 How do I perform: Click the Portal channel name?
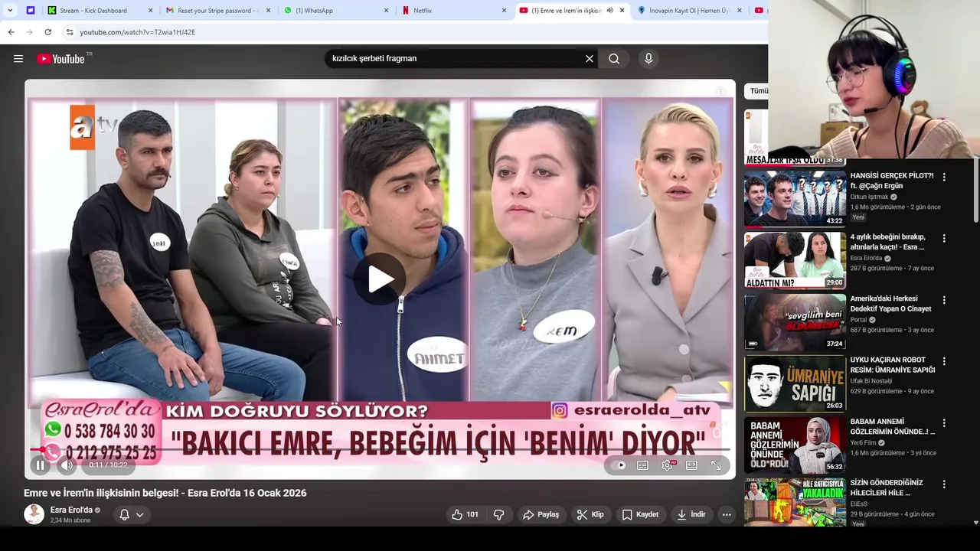[x=858, y=320]
